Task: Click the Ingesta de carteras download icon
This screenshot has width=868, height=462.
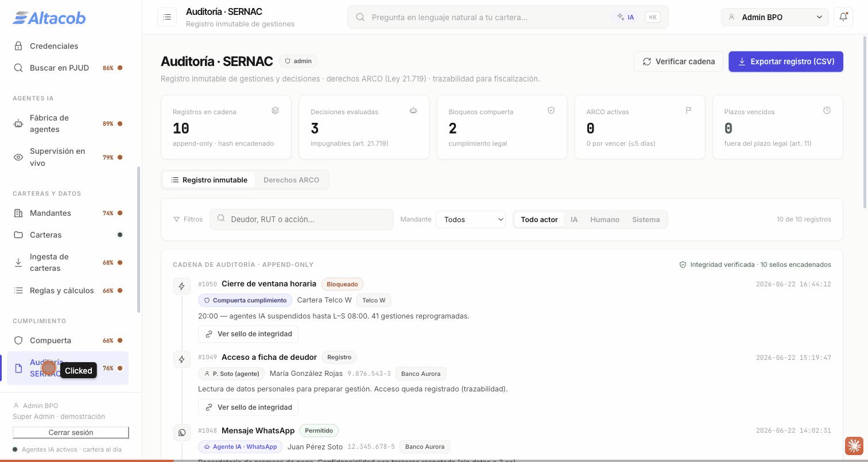Action: [x=18, y=262]
